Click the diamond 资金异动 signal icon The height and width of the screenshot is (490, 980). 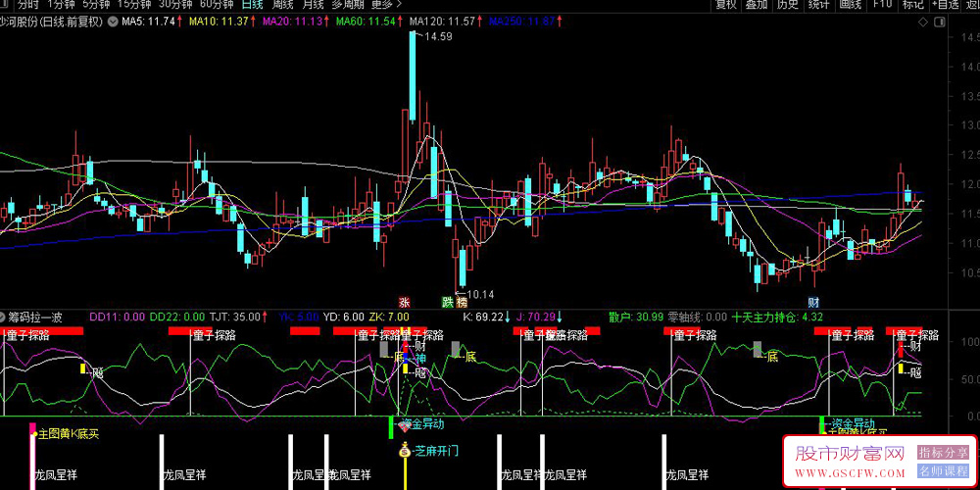pos(405,425)
